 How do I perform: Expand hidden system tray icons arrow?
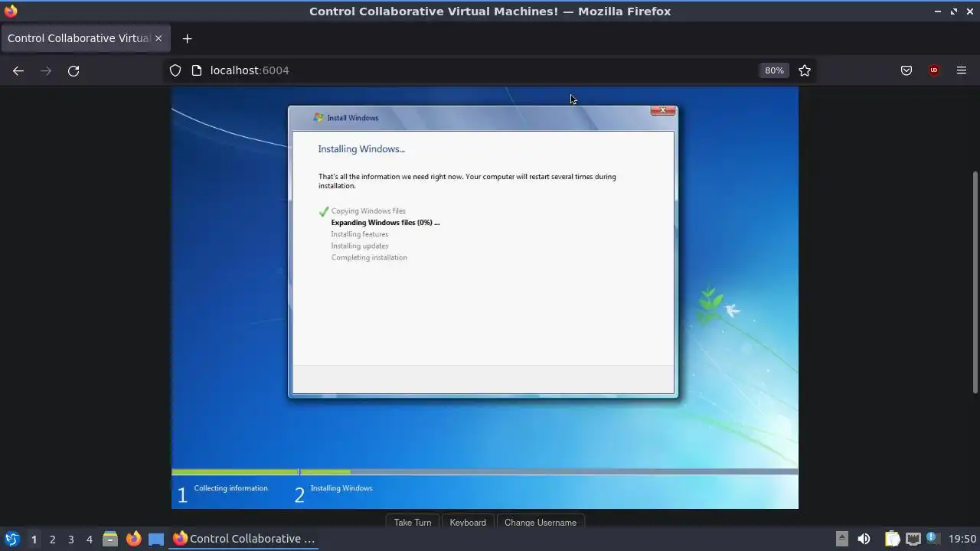(x=842, y=539)
